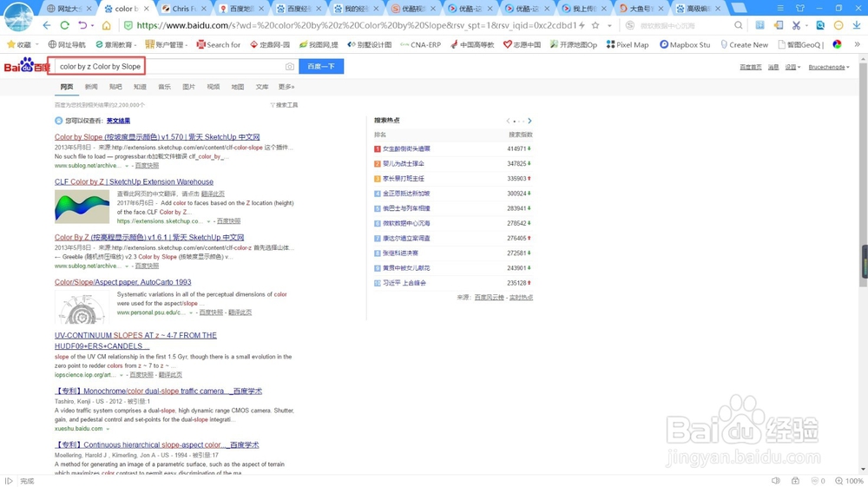This screenshot has width=868, height=487.
Task: Open the downloads arrow icon
Action: click(857, 25)
